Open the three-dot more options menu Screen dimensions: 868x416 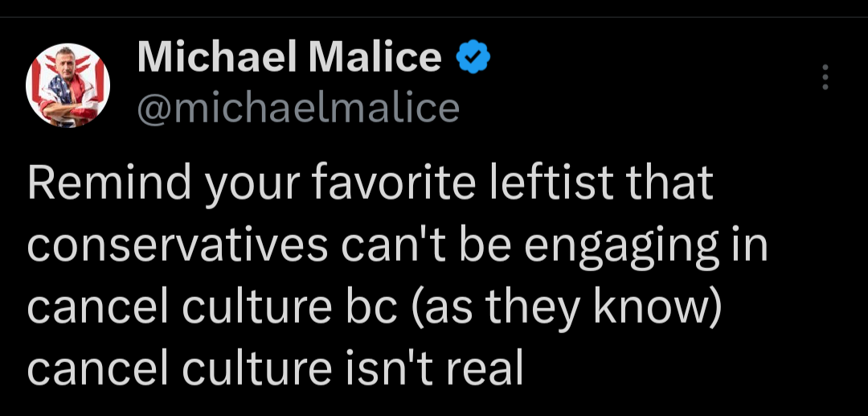click(824, 77)
